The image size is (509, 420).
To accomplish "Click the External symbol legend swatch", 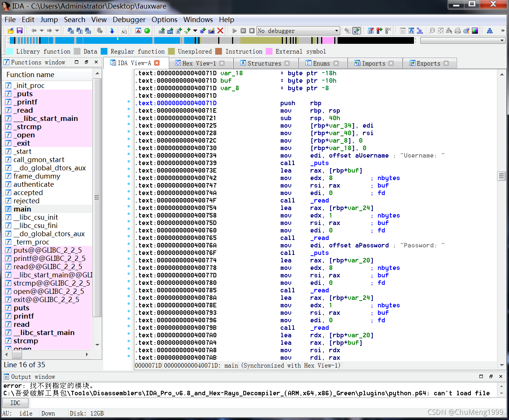I will click(x=269, y=51).
